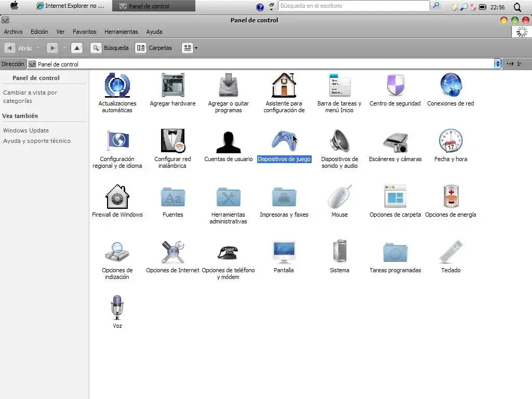Open the views dropdown button
532x399 pixels.
190,48
